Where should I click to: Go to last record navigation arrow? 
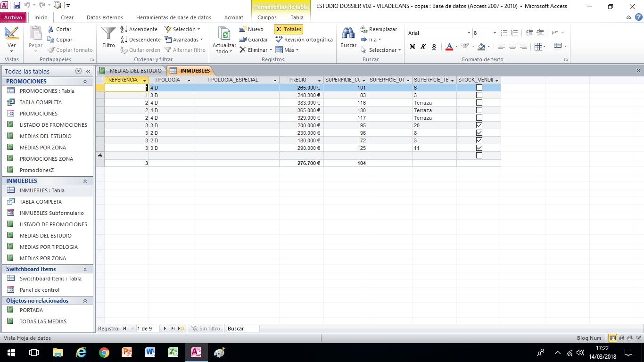[x=173, y=329]
